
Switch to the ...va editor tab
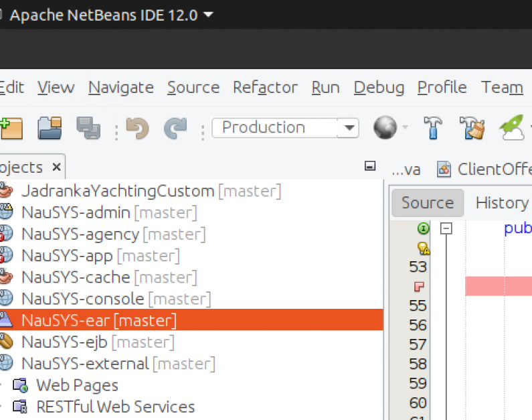(x=406, y=169)
